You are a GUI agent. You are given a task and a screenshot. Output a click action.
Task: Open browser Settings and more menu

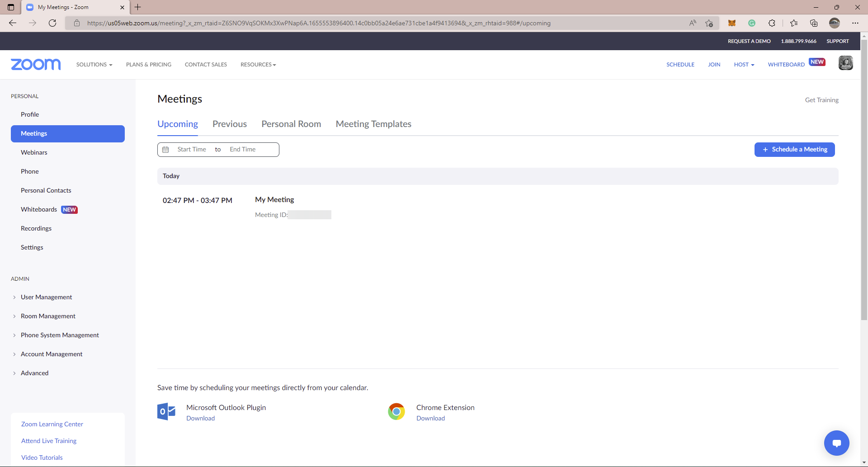point(855,23)
